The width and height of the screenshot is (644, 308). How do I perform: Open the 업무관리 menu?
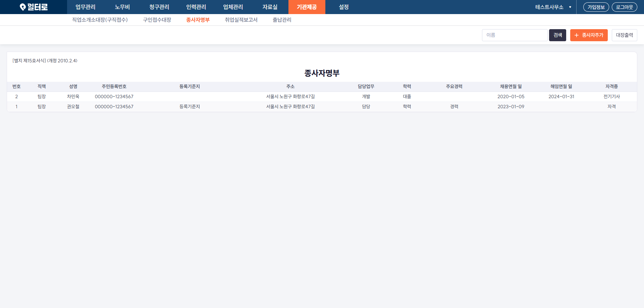(x=85, y=7)
